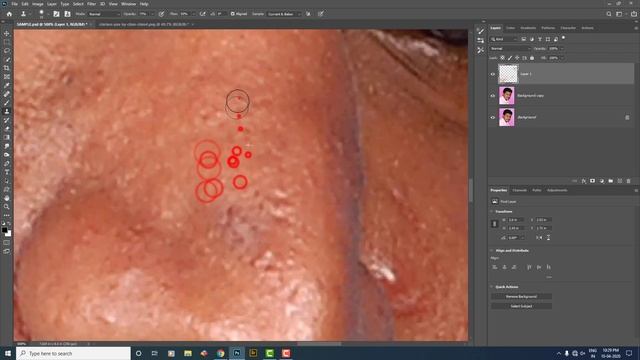
Task: Select the Lasso tool
Action: click(7, 51)
